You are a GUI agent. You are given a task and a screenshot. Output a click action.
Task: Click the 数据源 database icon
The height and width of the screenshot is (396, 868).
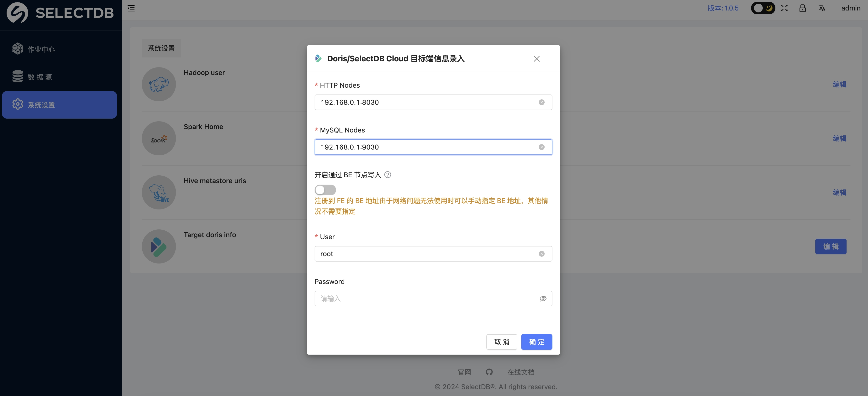pos(18,76)
